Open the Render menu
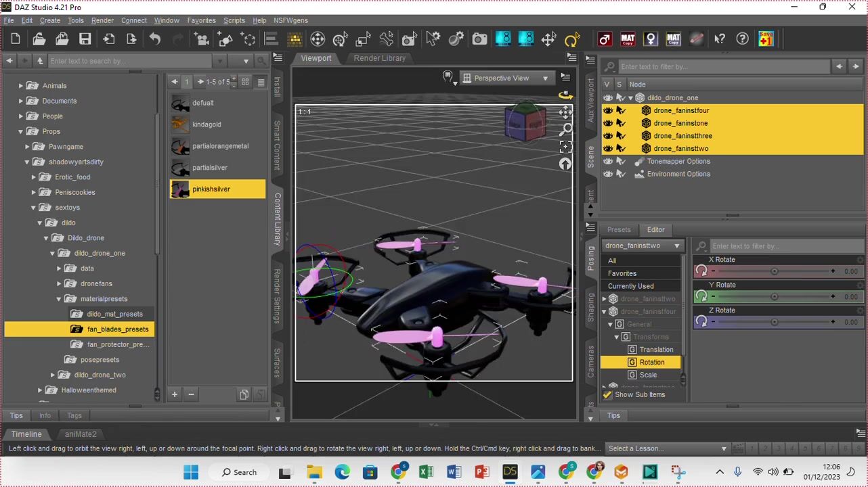The width and height of the screenshot is (868, 487). coord(102,20)
